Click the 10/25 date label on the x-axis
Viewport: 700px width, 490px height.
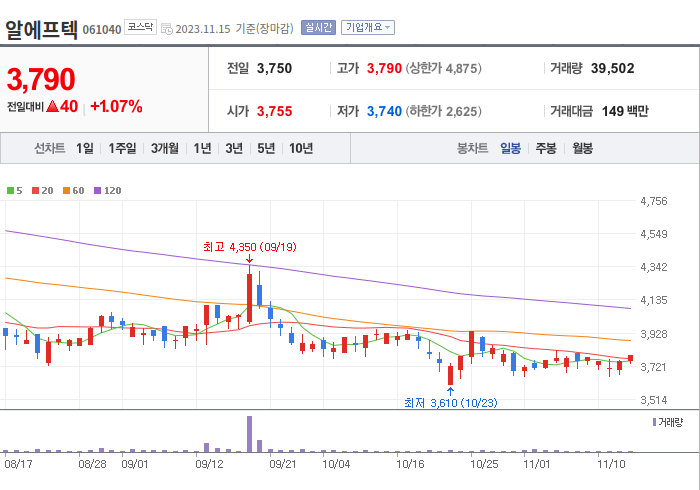pos(484,465)
